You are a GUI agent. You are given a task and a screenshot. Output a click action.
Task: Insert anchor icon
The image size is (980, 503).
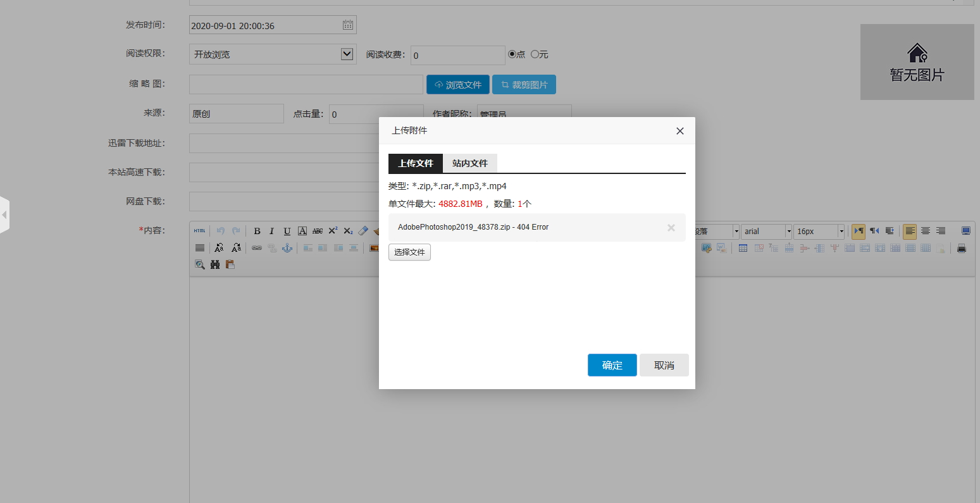(287, 248)
